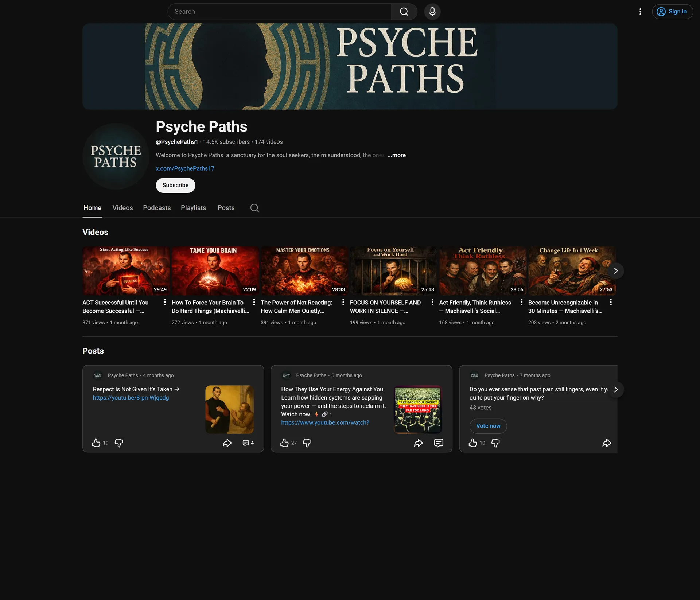The width and height of the screenshot is (700, 600).
Task: Open 'How To Force Your Brain To Do Hard Things' title
Action: coord(210,307)
